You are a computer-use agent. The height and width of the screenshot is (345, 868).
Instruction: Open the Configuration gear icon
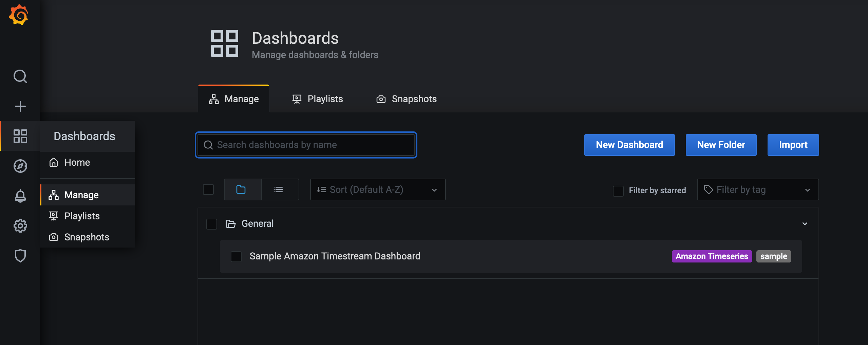tap(20, 226)
